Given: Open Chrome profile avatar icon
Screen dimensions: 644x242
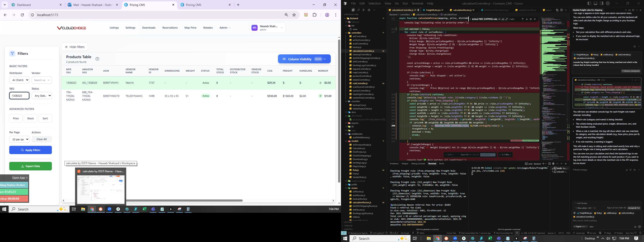Looking at the screenshot, I should pyautogui.click(x=327, y=15).
